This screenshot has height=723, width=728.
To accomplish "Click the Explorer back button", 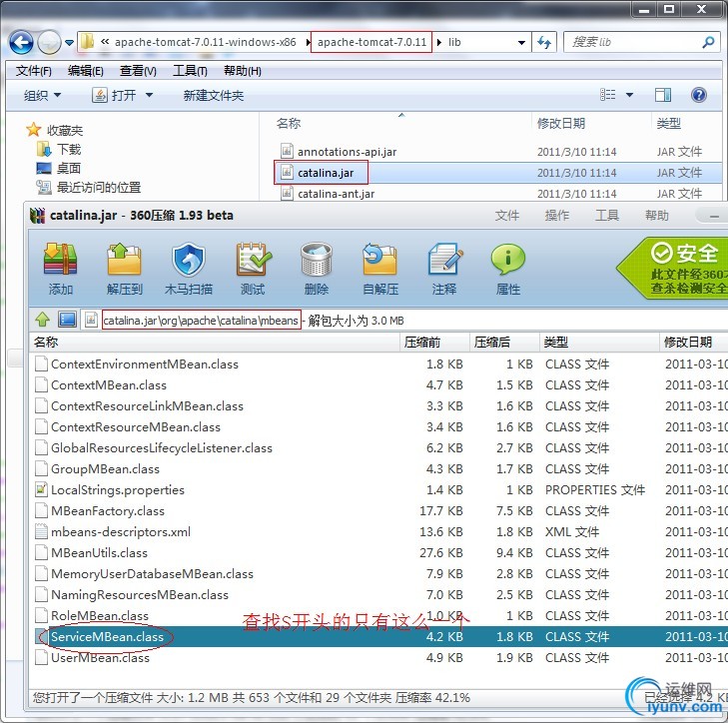I will pos(21,43).
